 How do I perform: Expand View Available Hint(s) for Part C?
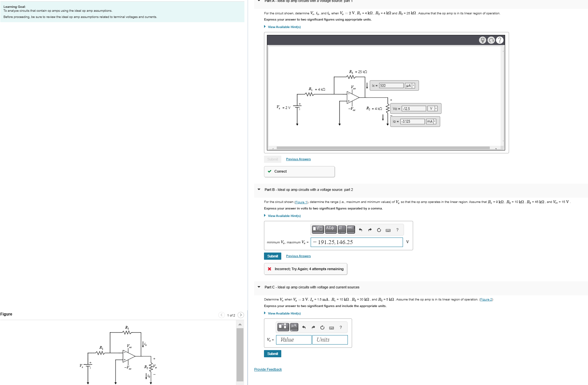tap(284, 313)
